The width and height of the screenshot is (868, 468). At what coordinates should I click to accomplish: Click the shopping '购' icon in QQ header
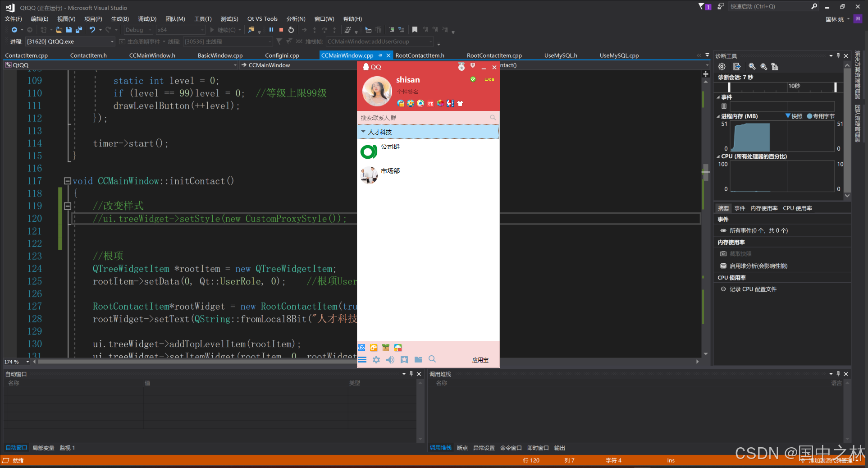point(430,103)
